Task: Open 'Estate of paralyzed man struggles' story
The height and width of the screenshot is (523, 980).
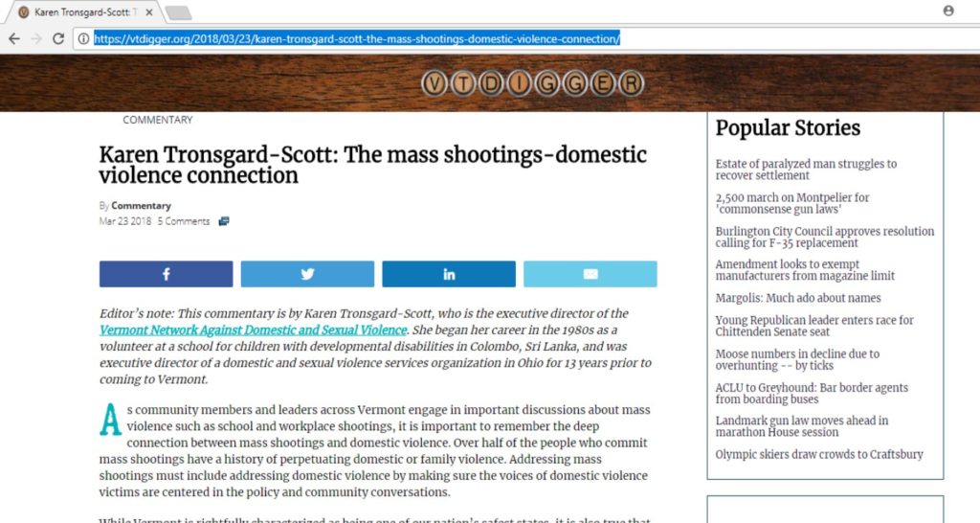Action: point(806,170)
